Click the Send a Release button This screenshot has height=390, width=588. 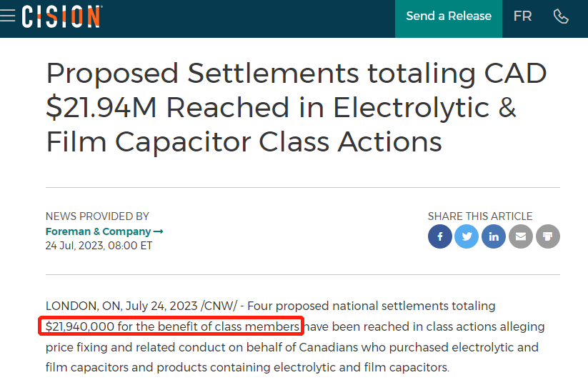[449, 16]
